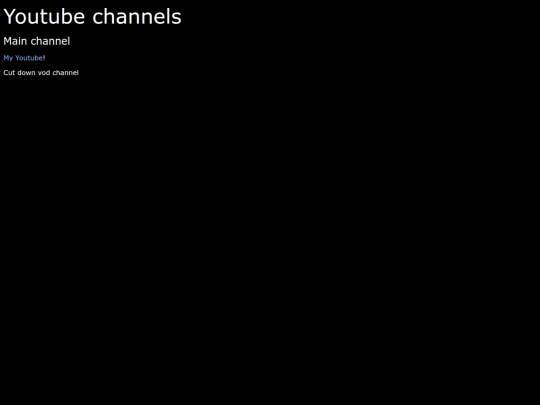Click the Cut down vod channel text

pos(41,73)
